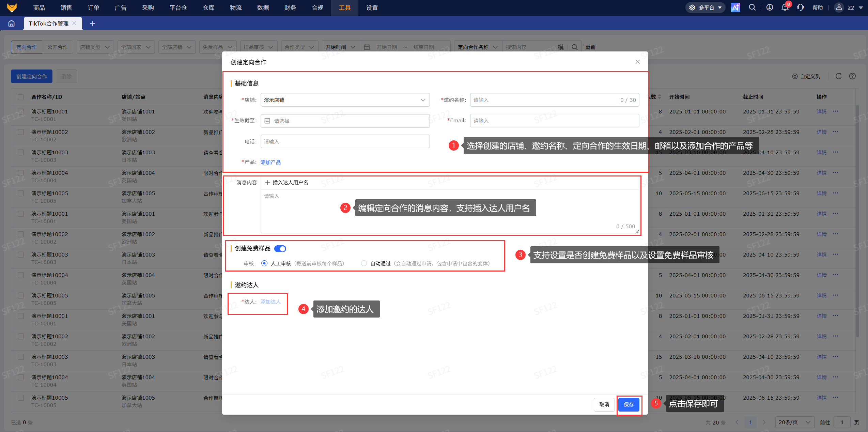Select the 人工审核 radio option

[x=264, y=263]
